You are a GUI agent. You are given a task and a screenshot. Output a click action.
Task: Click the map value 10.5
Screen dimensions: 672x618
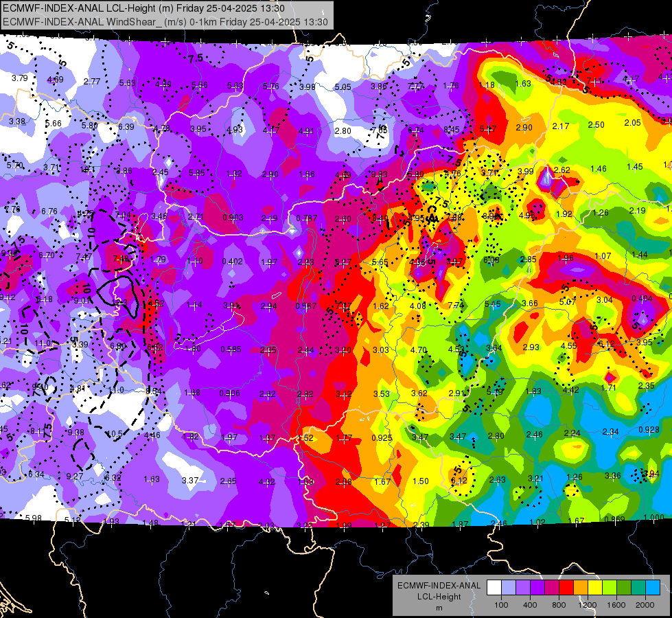114,434
